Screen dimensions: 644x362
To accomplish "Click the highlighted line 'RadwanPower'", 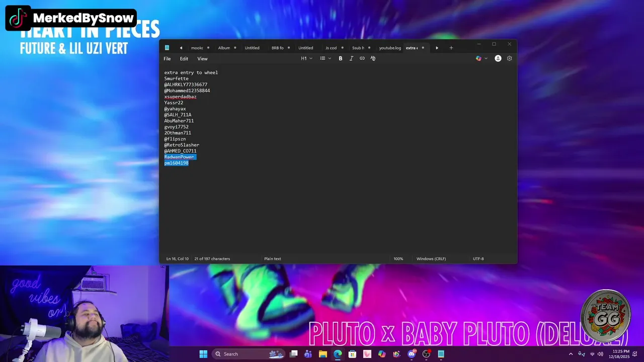I will pyautogui.click(x=179, y=157).
